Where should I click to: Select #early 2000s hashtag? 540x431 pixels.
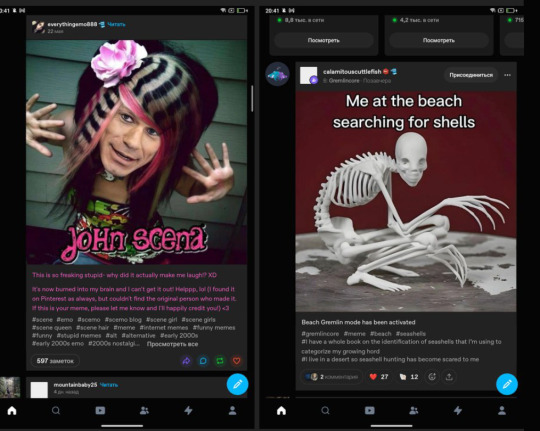coord(179,336)
